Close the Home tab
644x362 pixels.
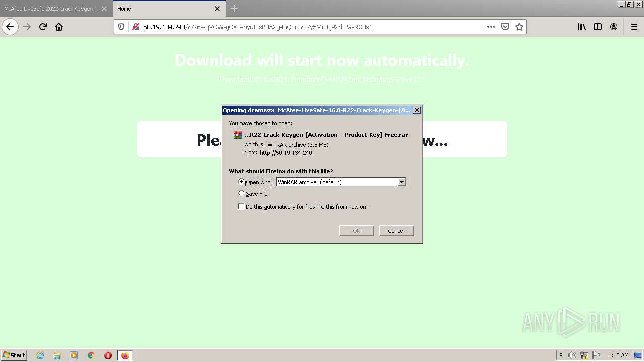pos(217,9)
